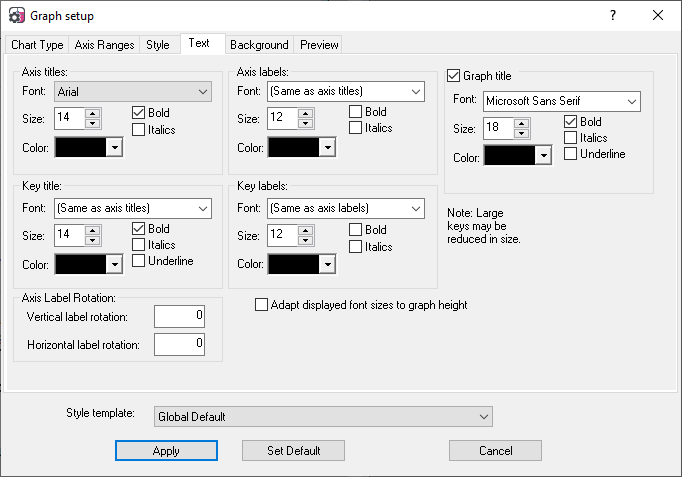Decrease Axis labels font size
This screenshot has width=682, height=477.
(x=306, y=123)
